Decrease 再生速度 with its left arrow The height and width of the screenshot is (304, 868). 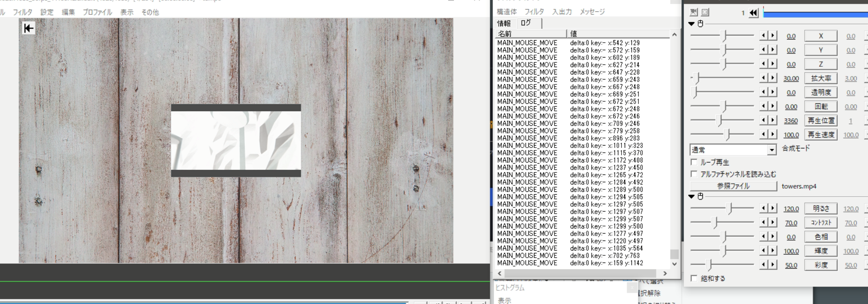[764, 134]
